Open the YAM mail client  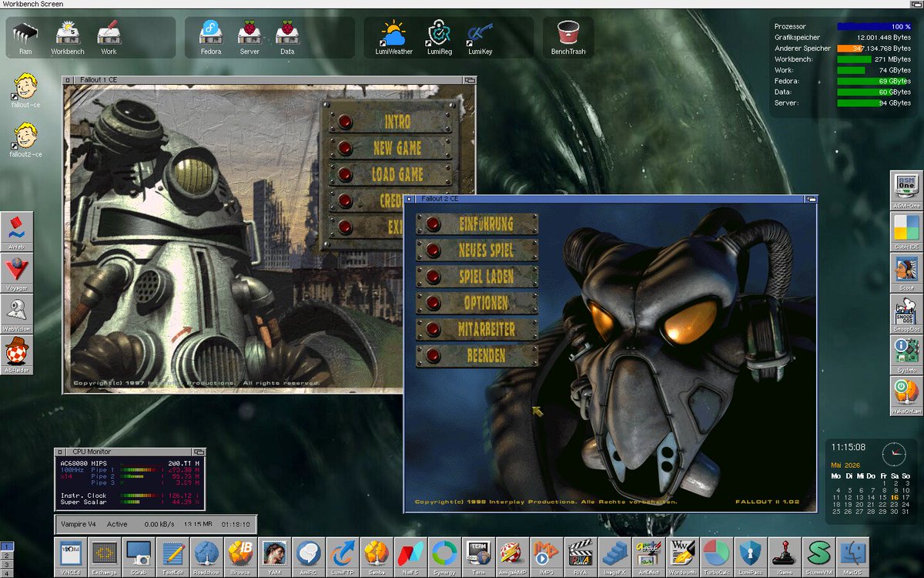274,557
